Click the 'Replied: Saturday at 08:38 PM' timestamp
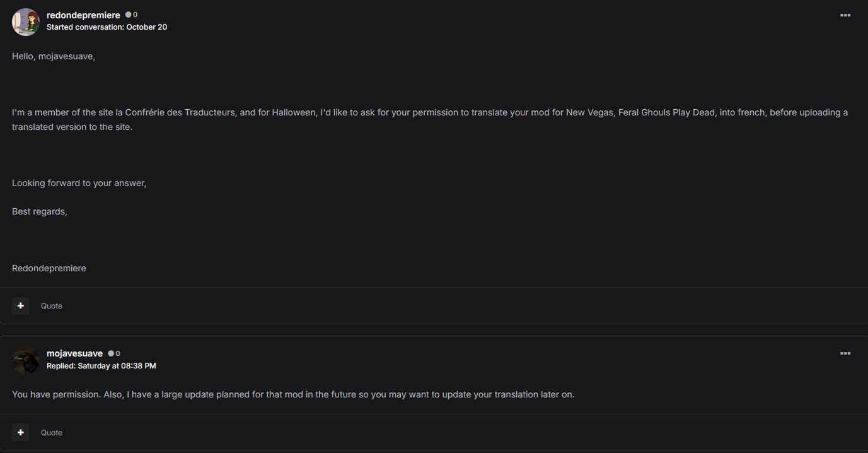The height and width of the screenshot is (453, 868). [101, 366]
